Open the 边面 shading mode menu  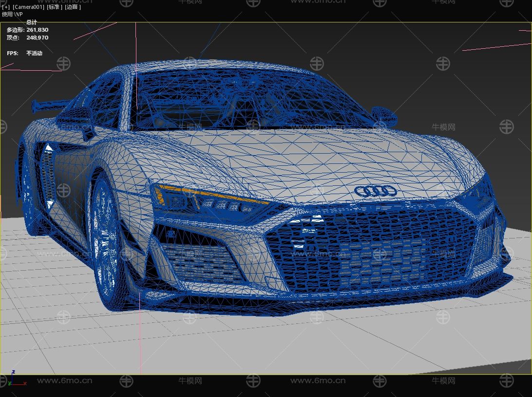coord(73,7)
